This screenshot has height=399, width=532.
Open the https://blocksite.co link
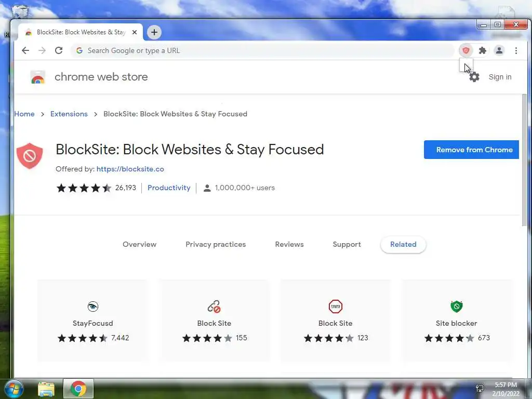pos(130,169)
